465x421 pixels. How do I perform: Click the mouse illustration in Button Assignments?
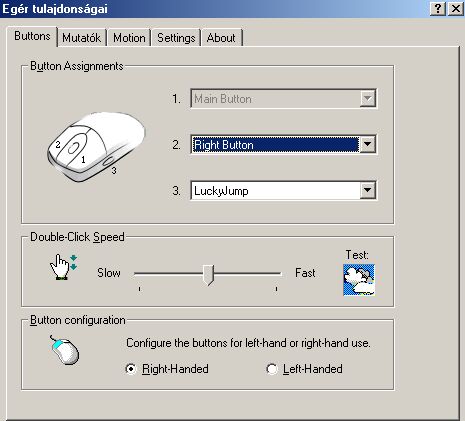click(96, 147)
